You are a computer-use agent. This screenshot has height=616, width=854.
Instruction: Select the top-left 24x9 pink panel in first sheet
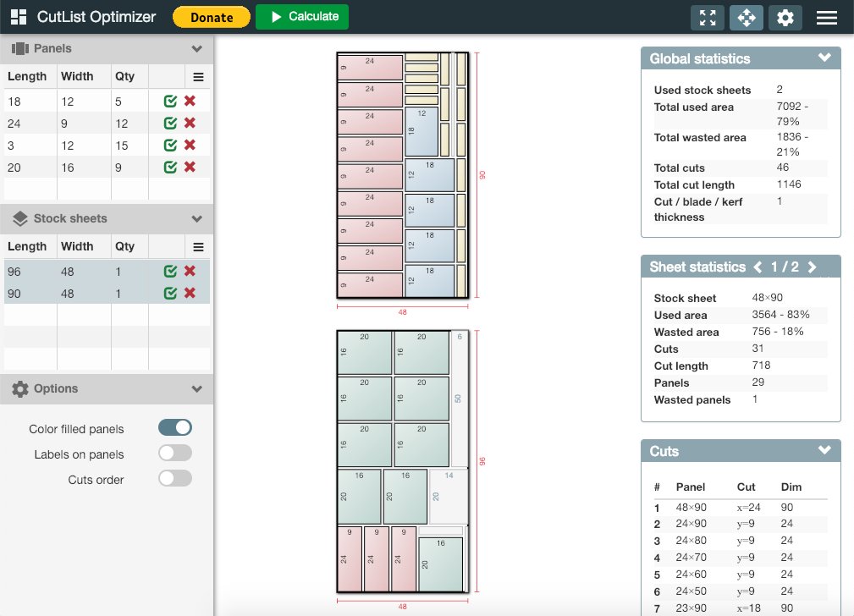(370, 68)
